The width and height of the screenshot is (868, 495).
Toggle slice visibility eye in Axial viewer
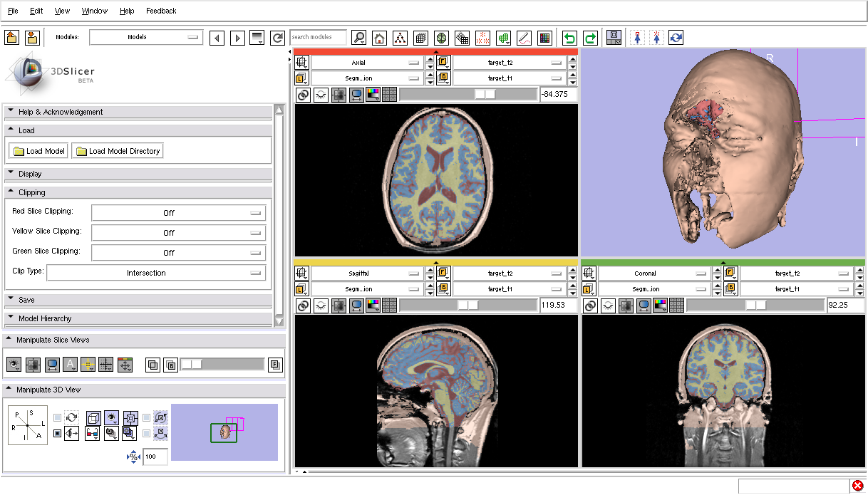(321, 95)
